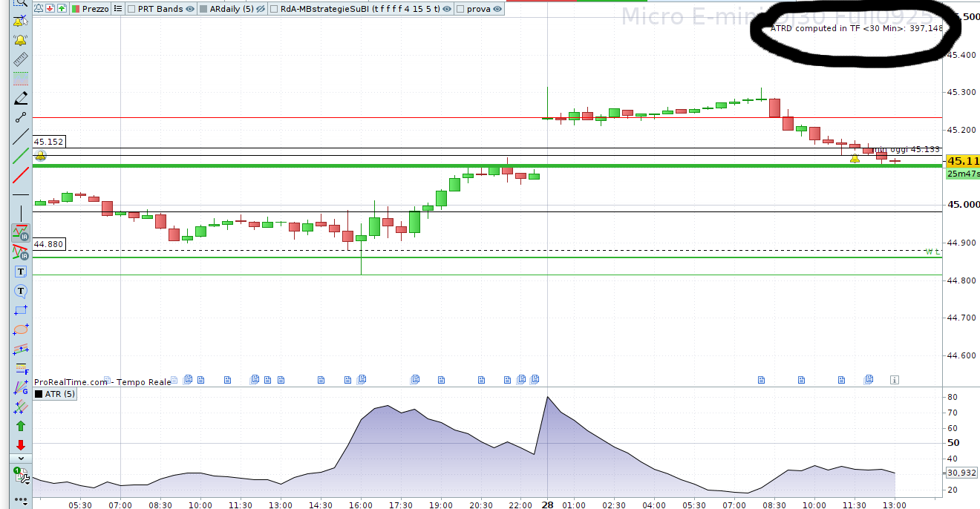Click the Prezzo candle color swatch
Image resolution: width=980 pixels, height=509 pixels.
pyautogui.click(x=76, y=10)
